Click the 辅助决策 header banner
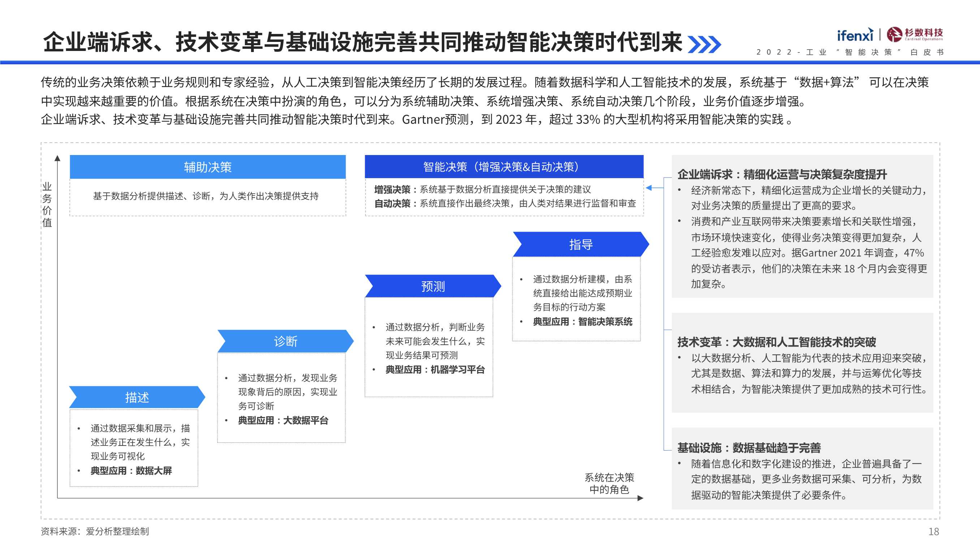The image size is (980, 559). pyautogui.click(x=208, y=167)
